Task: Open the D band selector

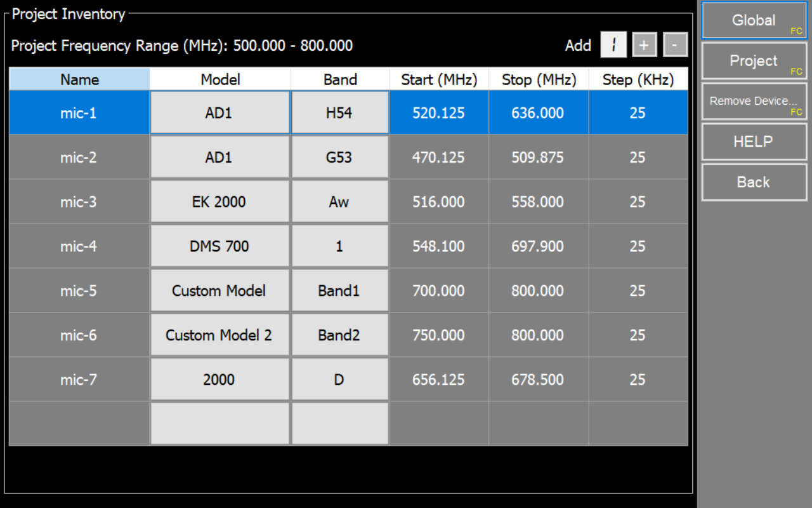Action: (x=340, y=379)
